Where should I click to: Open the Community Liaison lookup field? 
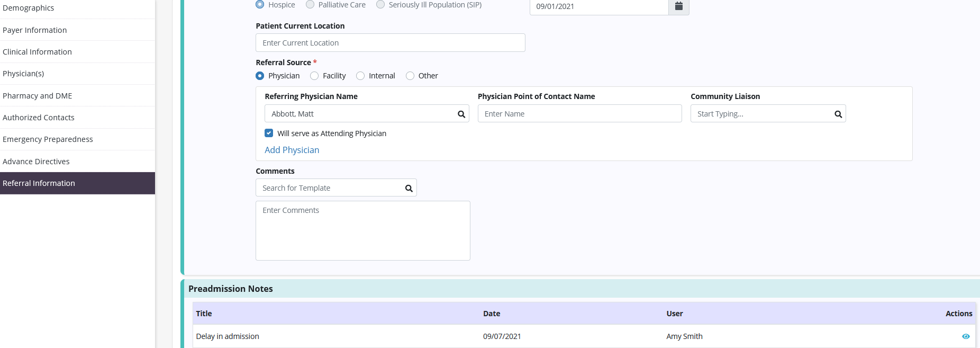coord(760,114)
